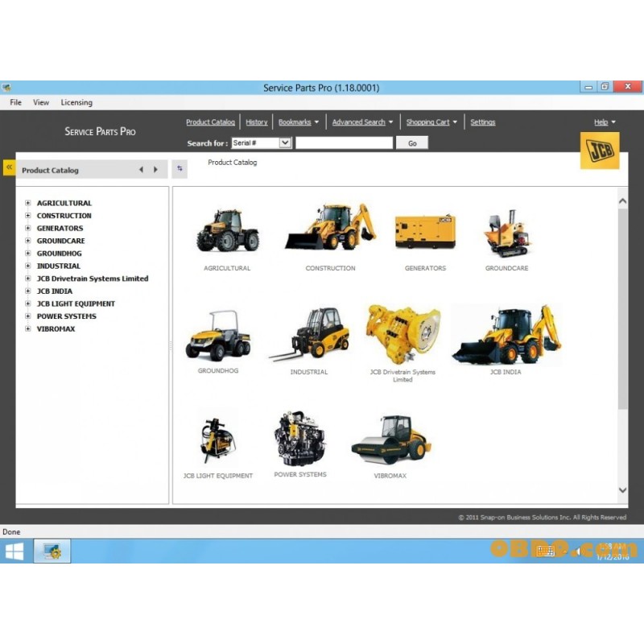Collapse the sidebar with the yellow double-arrow
The width and height of the screenshot is (644, 644).
coord(9,167)
